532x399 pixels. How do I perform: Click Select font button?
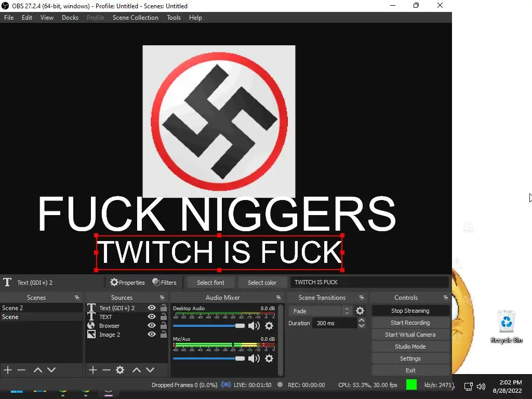(211, 282)
